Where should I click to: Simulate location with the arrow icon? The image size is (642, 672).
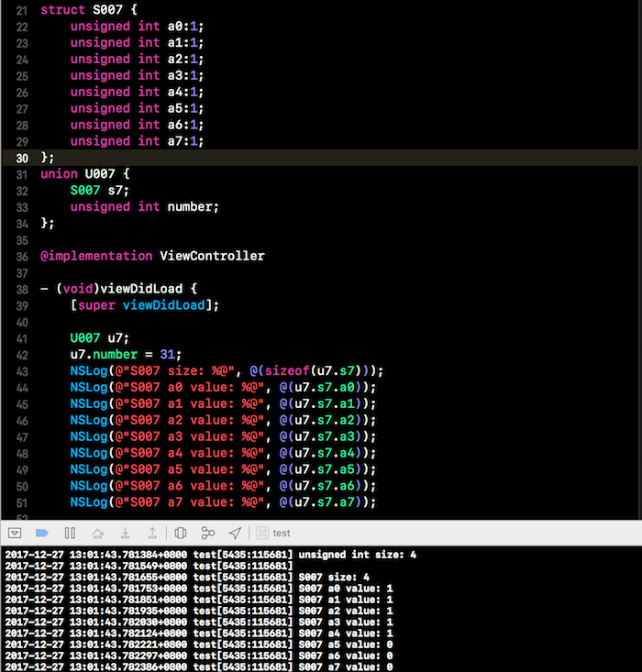point(235,533)
